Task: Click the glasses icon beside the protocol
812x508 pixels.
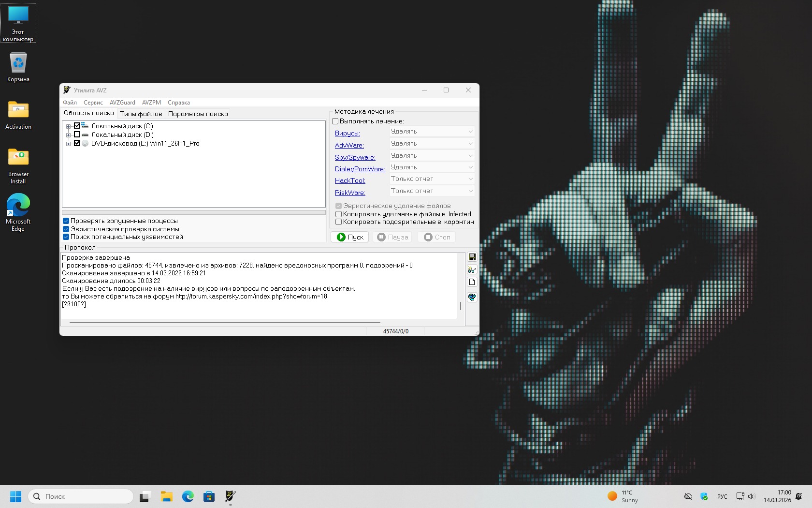Action: 472,270
